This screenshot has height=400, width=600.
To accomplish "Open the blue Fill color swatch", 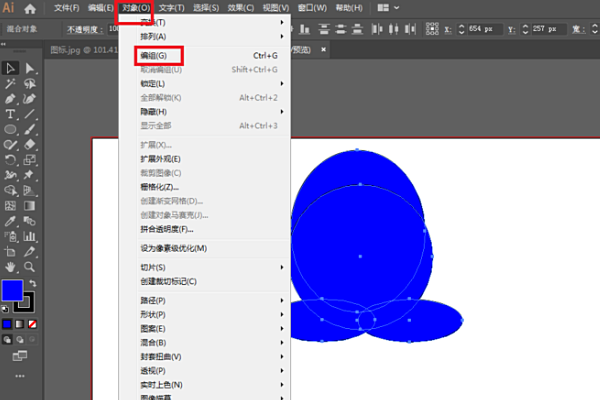I will pyautogui.click(x=13, y=291).
